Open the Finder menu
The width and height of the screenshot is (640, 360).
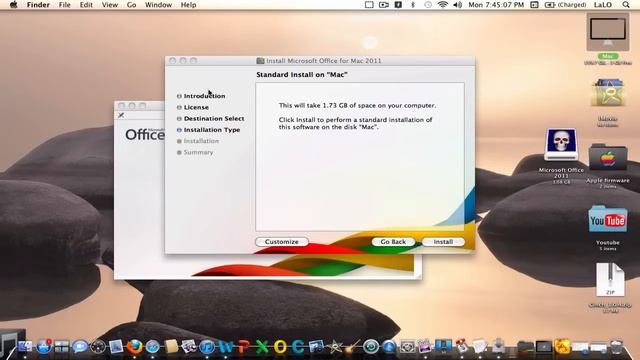click(x=38, y=5)
